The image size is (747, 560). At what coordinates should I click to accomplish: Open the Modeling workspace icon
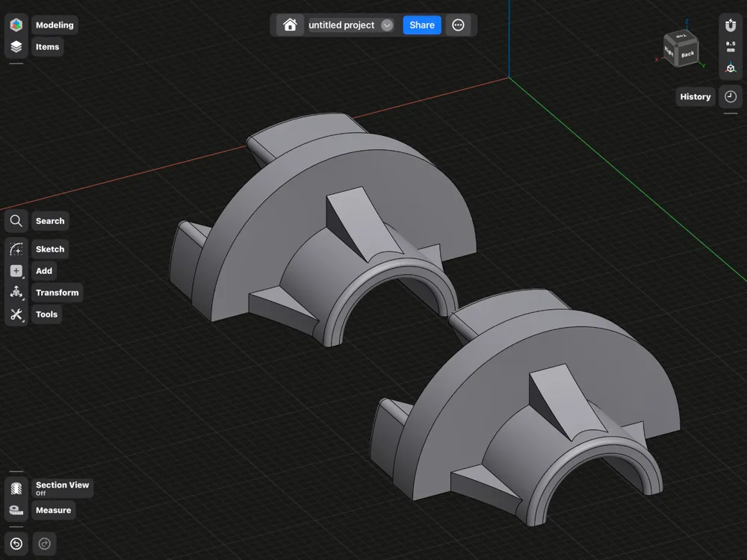pos(16,25)
